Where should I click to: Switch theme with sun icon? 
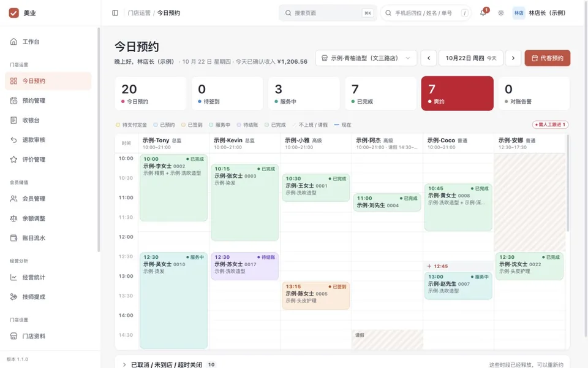[501, 13]
